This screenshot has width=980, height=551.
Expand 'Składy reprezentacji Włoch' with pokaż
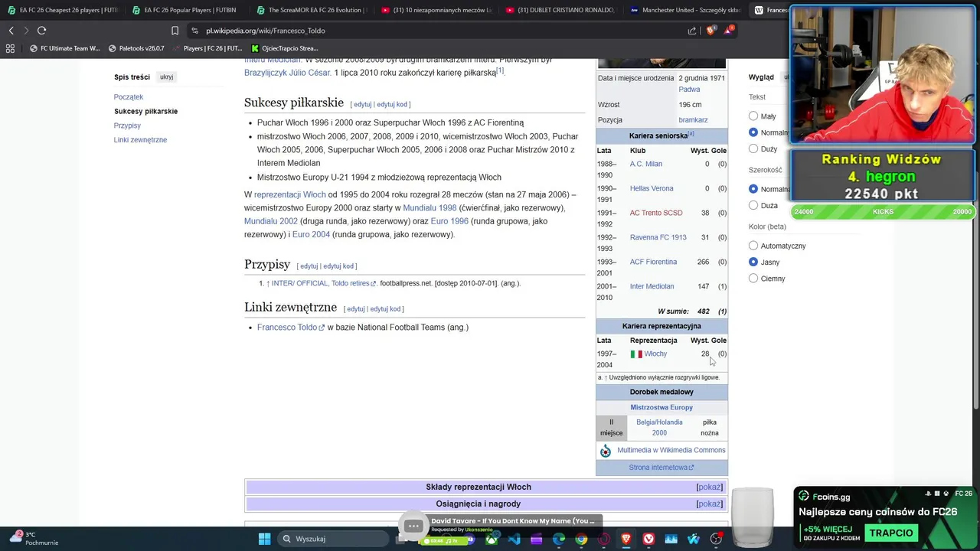coord(710,487)
